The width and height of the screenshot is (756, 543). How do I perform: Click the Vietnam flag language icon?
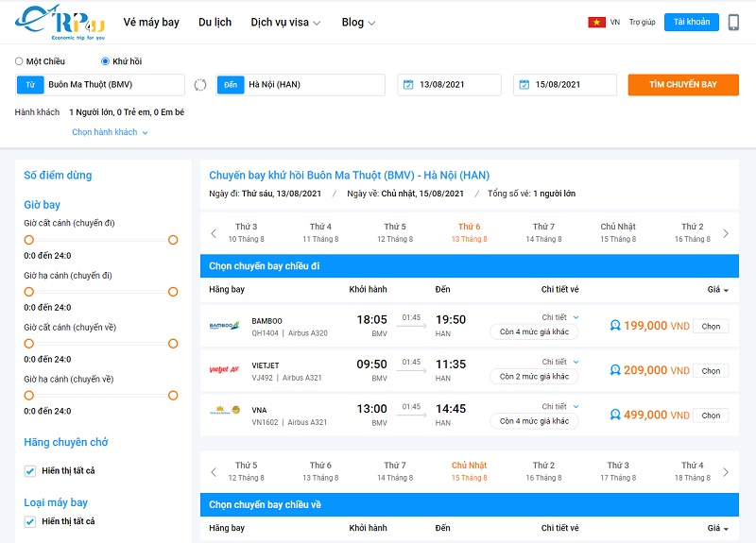596,22
